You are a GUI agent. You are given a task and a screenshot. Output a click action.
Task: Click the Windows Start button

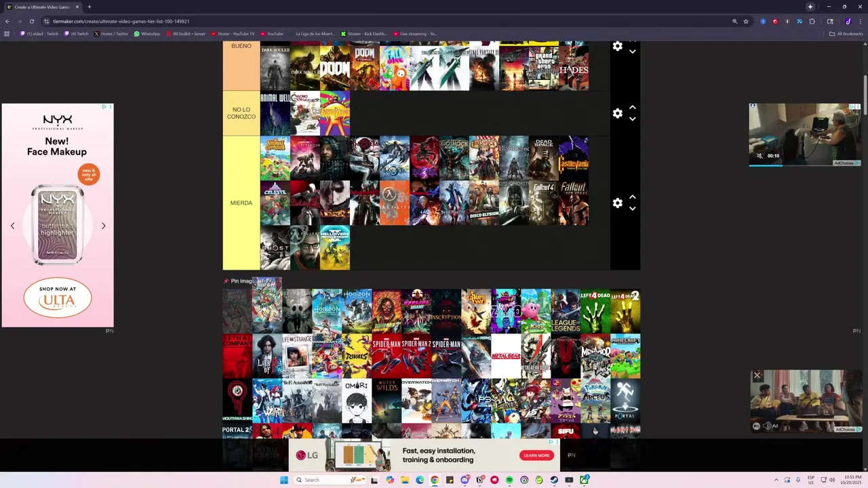[x=284, y=480]
